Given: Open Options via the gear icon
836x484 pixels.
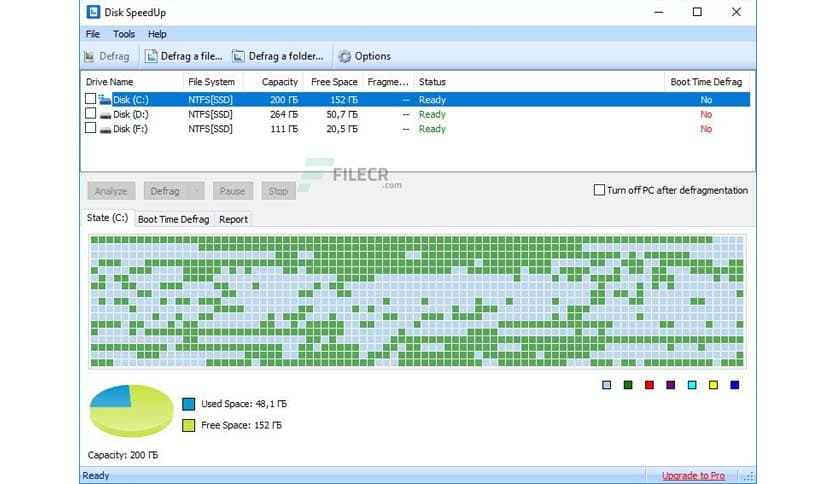Looking at the screenshot, I should 345,56.
